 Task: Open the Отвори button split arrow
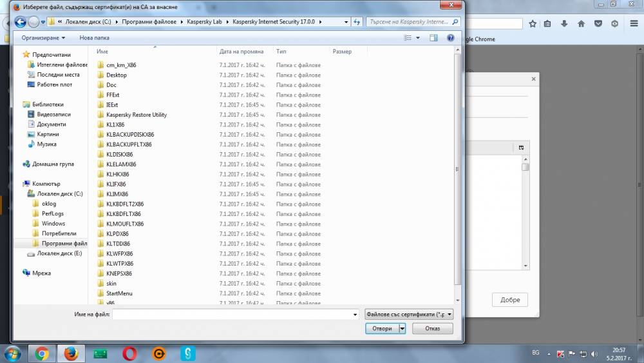pyautogui.click(x=402, y=328)
